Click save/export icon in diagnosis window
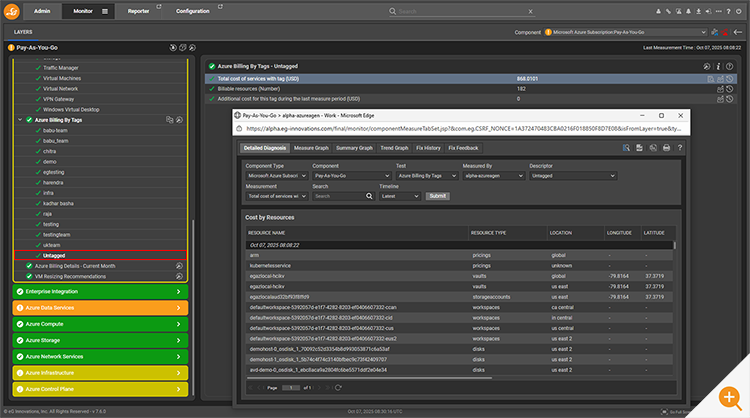The height and width of the screenshot is (418, 750). (x=640, y=148)
